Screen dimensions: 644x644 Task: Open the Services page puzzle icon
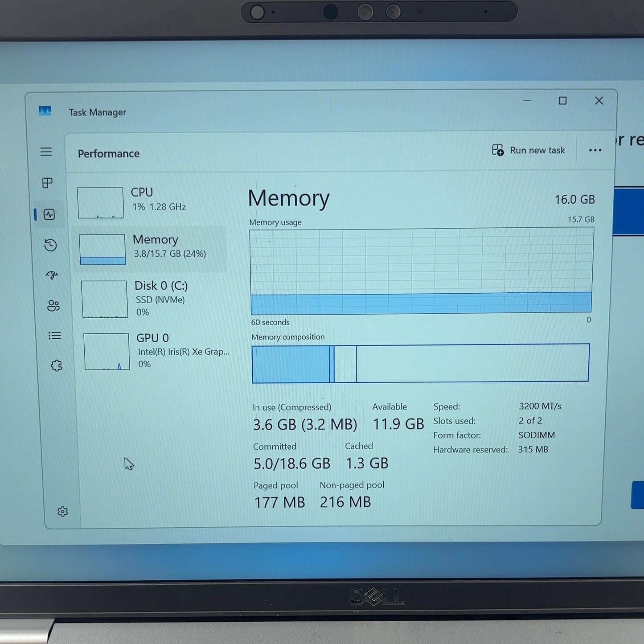point(56,366)
